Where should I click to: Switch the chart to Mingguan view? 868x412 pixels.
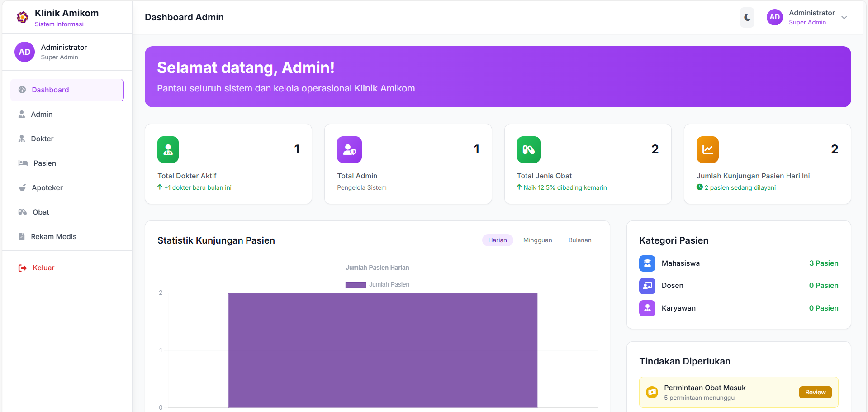pos(537,240)
